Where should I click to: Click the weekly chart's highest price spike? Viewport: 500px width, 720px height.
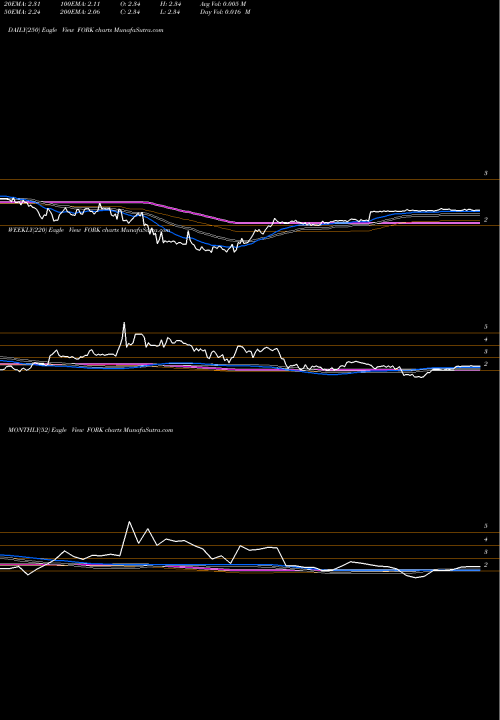coord(124,323)
